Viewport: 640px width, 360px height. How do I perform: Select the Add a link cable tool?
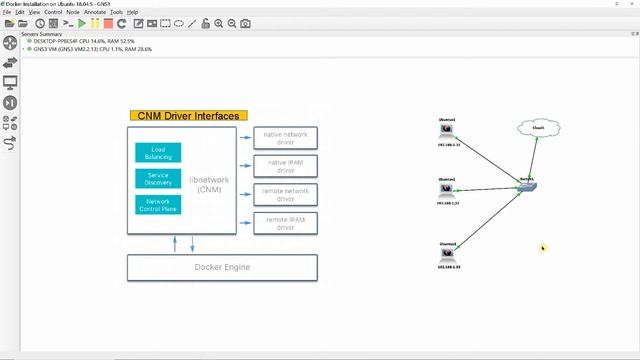(10, 143)
